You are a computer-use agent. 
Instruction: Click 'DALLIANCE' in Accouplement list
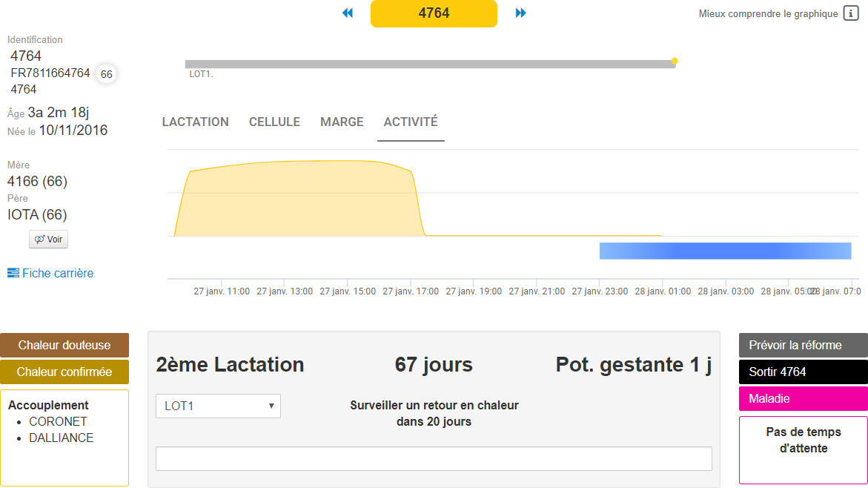point(62,438)
